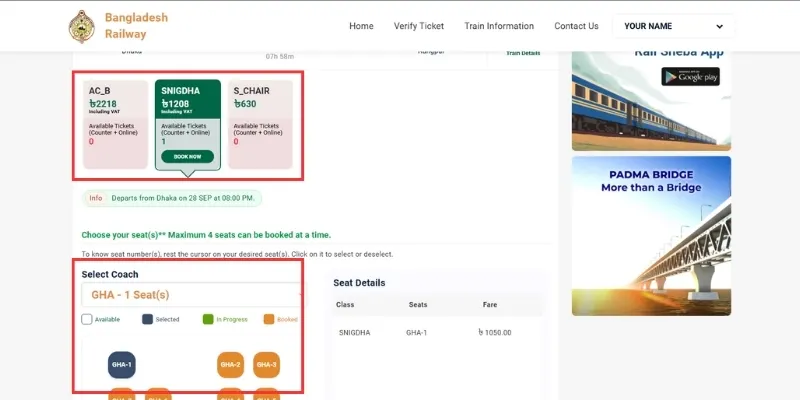The height and width of the screenshot is (400, 800).
Task: Click the ৳2218 AC_B price
Action: (103, 104)
